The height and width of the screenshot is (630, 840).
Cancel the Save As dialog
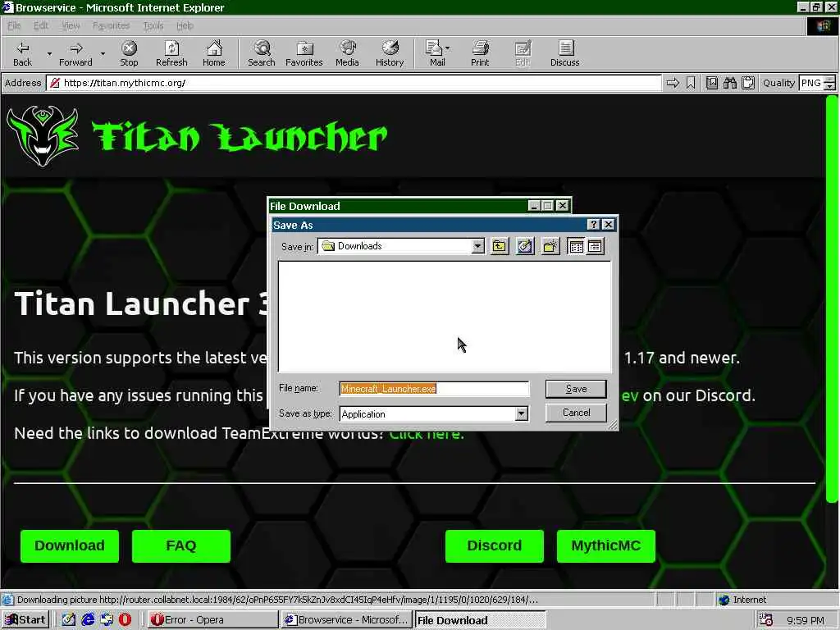[576, 413]
